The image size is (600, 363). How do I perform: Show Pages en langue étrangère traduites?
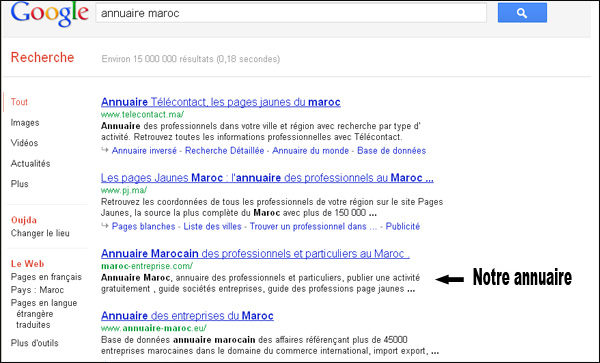pos(44,314)
